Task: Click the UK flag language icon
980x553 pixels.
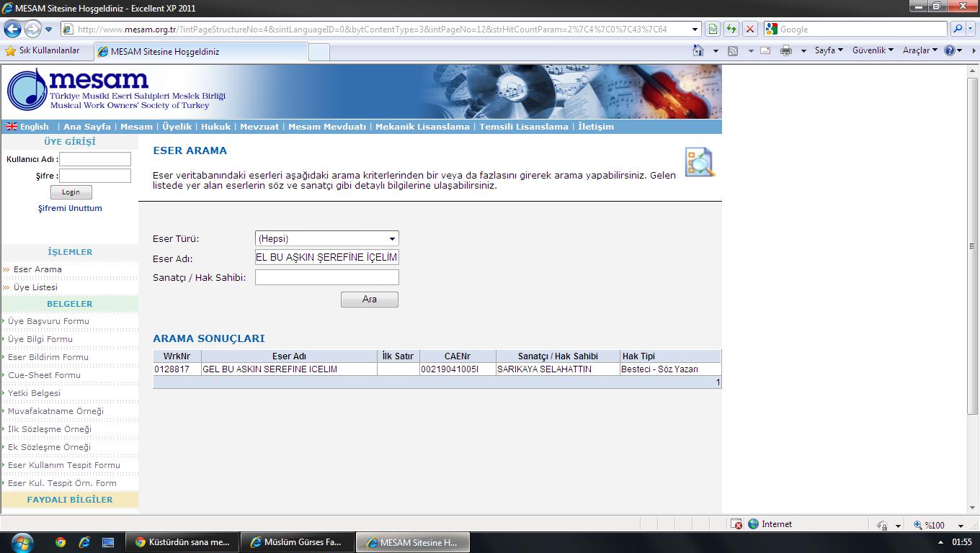Action: [x=12, y=127]
